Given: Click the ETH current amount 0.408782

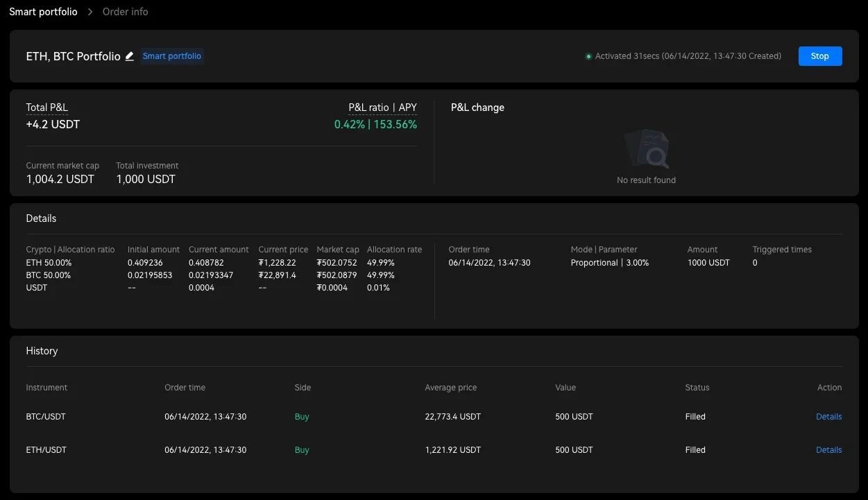Looking at the screenshot, I should 206,263.
